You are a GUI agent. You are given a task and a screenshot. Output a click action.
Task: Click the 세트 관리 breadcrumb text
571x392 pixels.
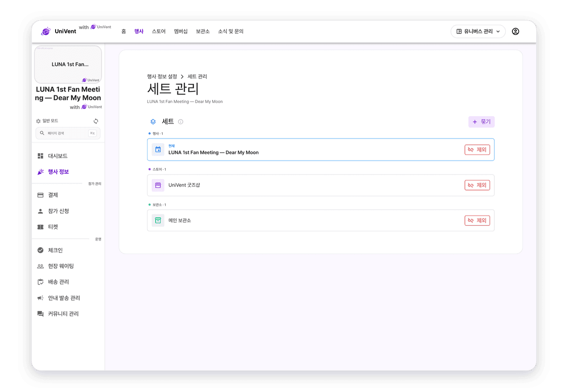coord(197,76)
